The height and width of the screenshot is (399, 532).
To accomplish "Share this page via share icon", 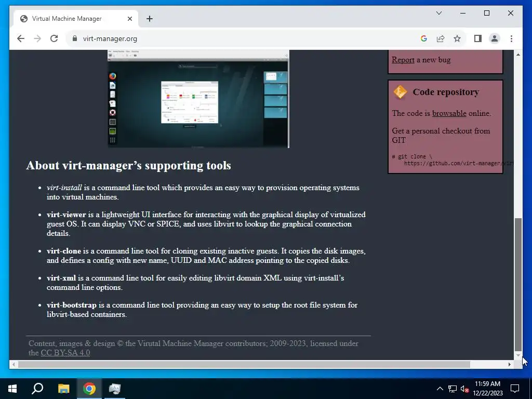I will tap(441, 38).
